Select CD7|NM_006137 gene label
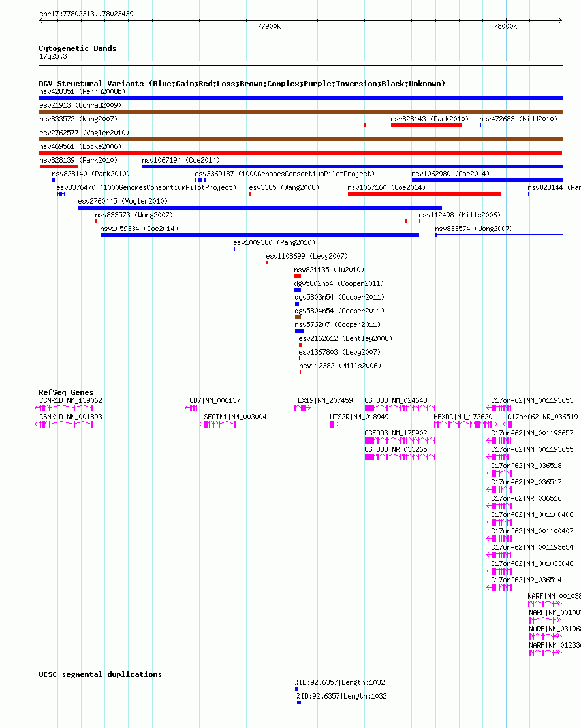This screenshot has width=581, height=728. coord(215,400)
